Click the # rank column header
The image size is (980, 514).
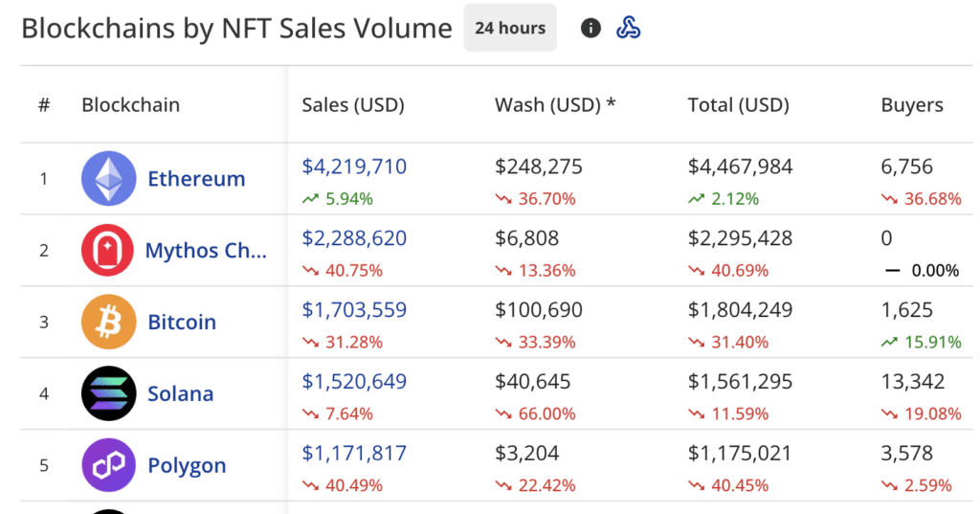(44, 105)
